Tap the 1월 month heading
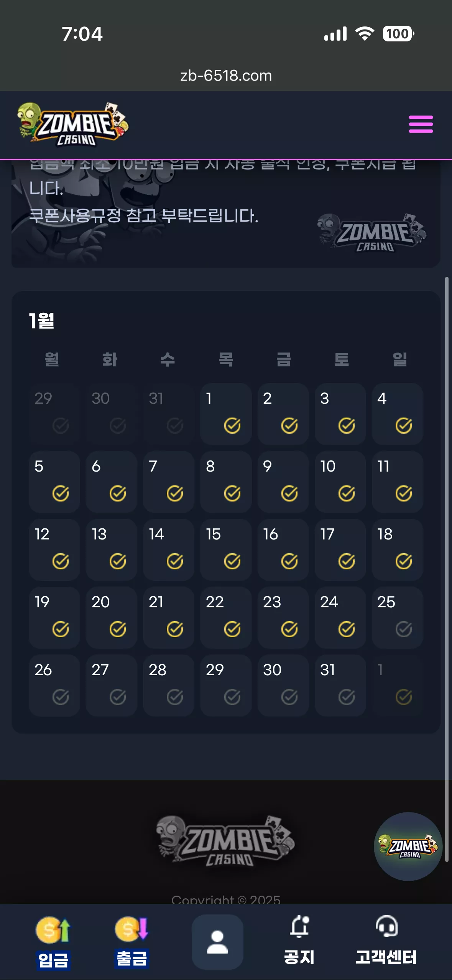 tap(42, 321)
